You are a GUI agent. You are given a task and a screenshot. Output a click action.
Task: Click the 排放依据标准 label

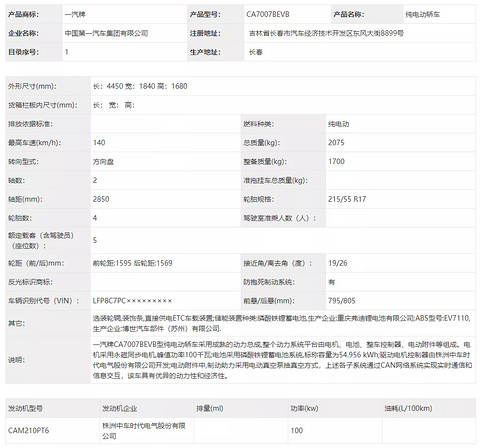(30, 124)
